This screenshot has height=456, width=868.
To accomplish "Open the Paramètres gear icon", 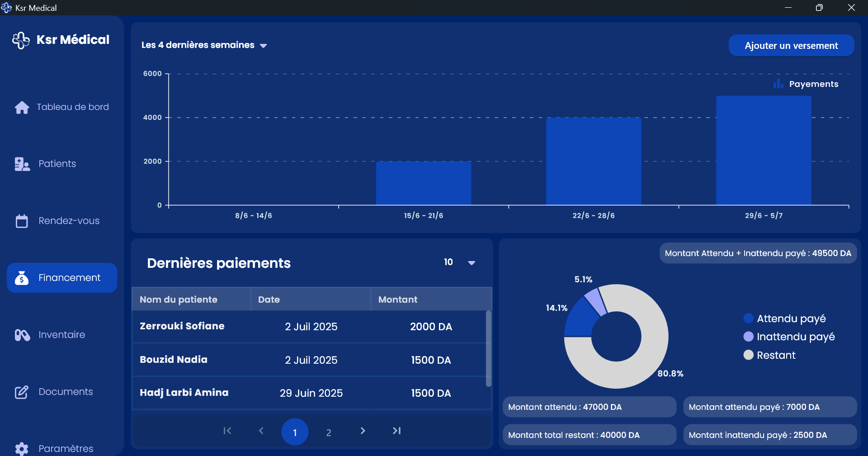I will (x=22, y=448).
